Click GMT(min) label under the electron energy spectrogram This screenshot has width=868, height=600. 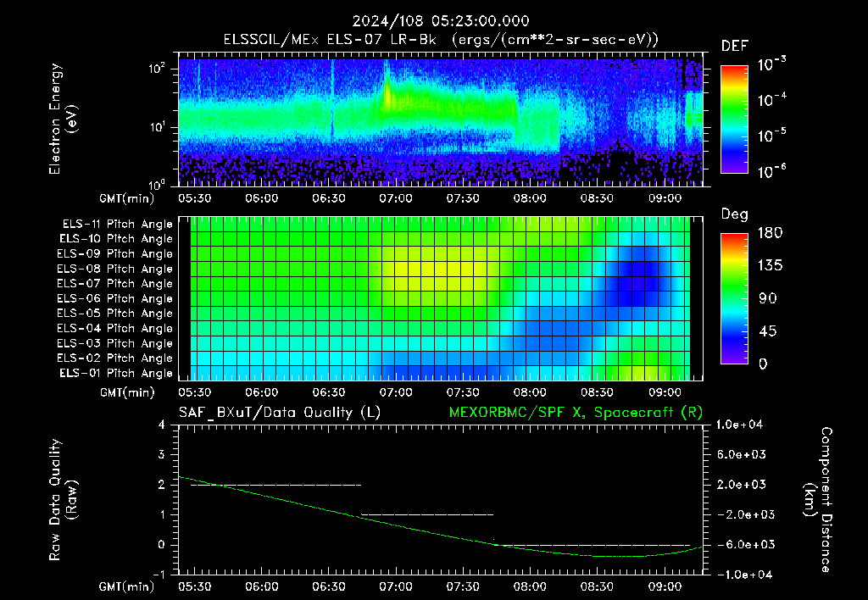point(127,198)
